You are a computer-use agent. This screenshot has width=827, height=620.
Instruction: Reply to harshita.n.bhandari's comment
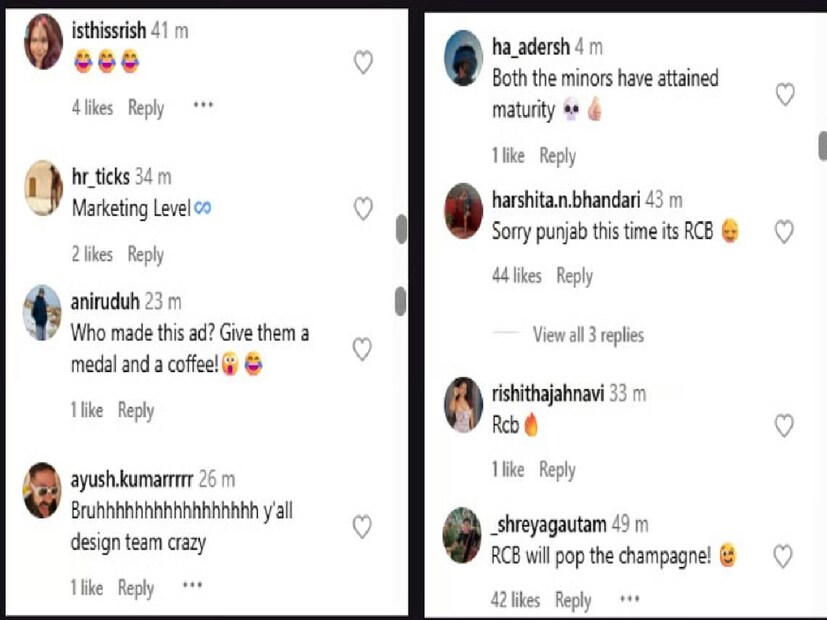tap(574, 276)
